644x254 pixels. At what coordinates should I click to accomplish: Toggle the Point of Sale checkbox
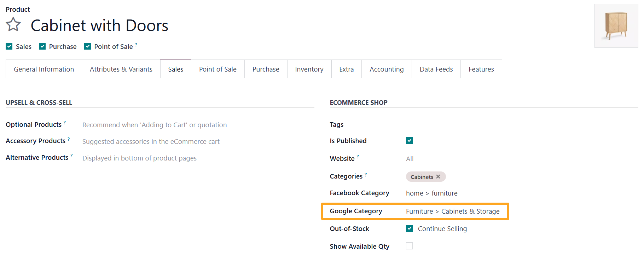pyautogui.click(x=87, y=46)
